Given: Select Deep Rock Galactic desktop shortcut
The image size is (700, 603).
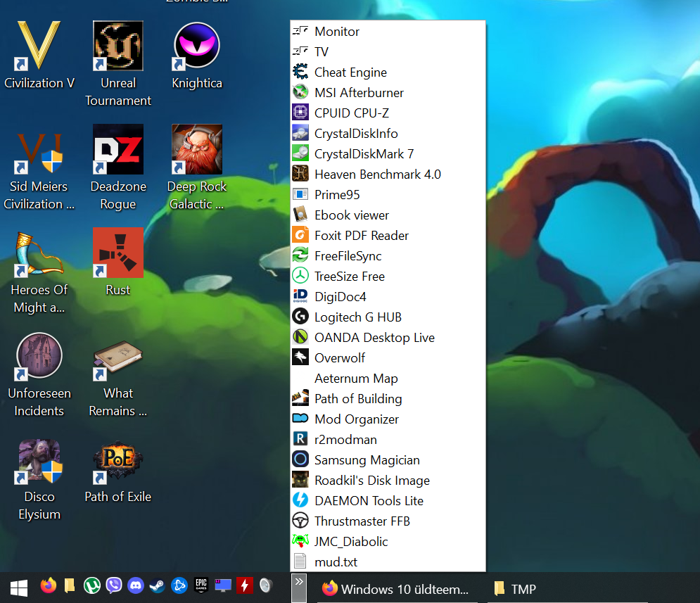Looking at the screenshot, I should click(x=197, y=167).
